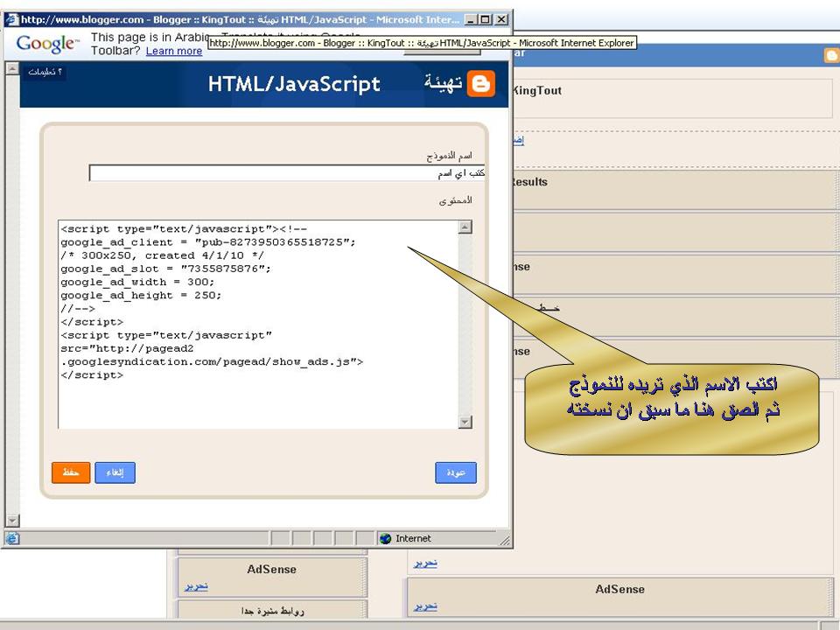Select the روابط مثيرة جدا gadget in background window
Image resolution: width=840 pixels, height=630 pixels.
tap(272, 610)
